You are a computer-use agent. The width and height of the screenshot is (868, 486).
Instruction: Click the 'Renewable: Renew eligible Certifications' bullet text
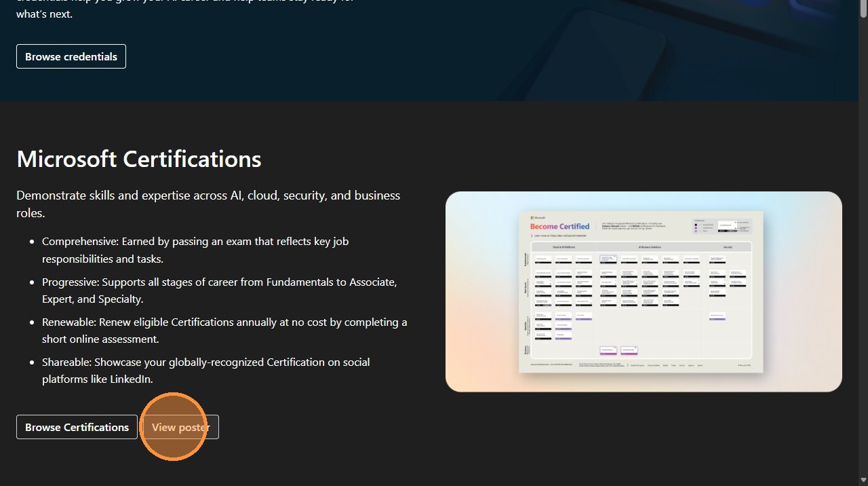click(224, 331)
